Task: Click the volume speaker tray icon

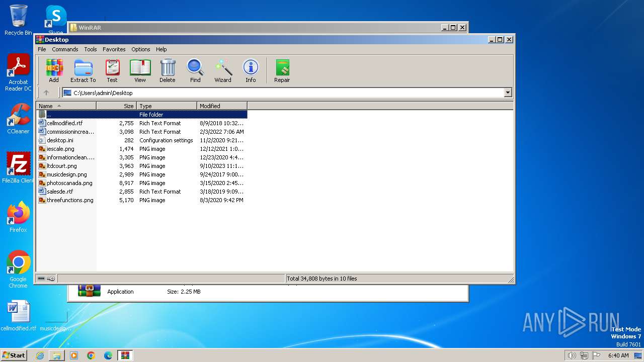Action: [572, 355]
